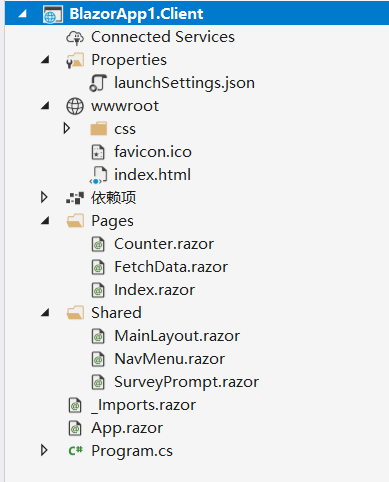Click the C# icon beside Program.cs
This screenshot has height=482, width=389.
coord(75,451)
